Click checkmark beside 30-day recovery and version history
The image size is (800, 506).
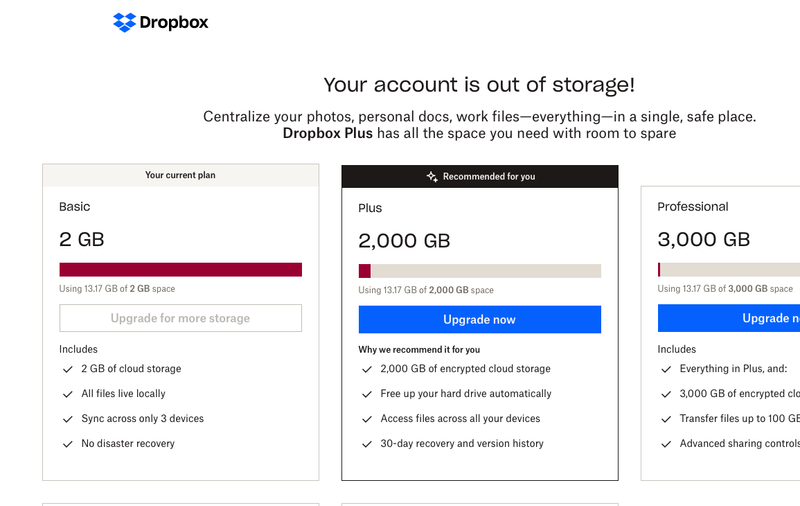pos(366,444)
